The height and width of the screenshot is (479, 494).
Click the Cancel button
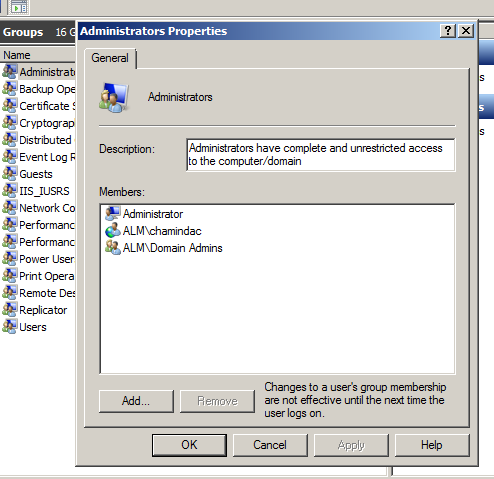(x=270, y=445)
